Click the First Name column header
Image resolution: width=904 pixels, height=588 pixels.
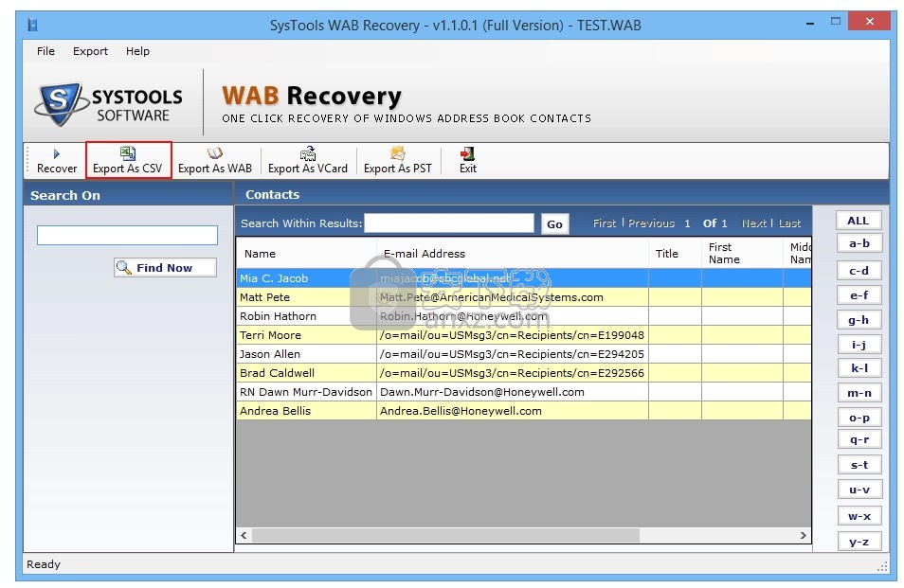(x=742, y=254)
